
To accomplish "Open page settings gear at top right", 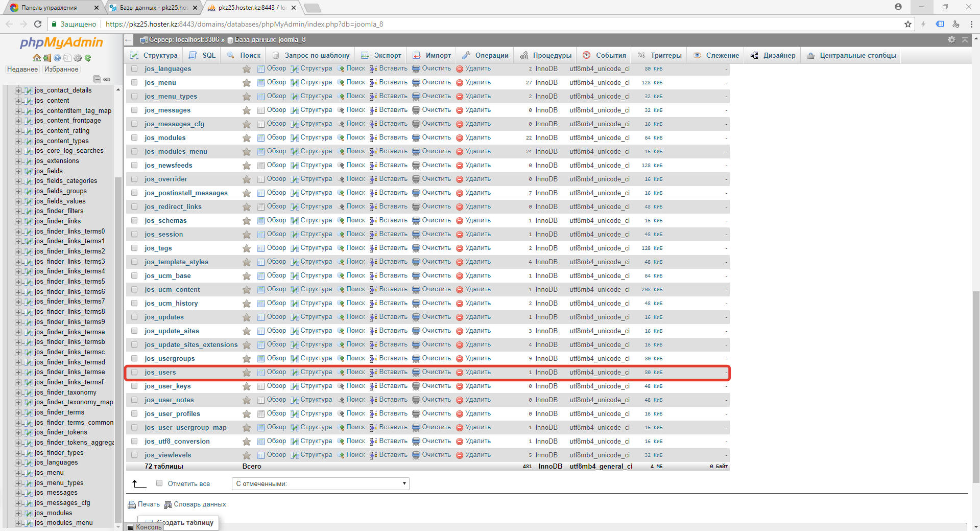I will [951, 40].
